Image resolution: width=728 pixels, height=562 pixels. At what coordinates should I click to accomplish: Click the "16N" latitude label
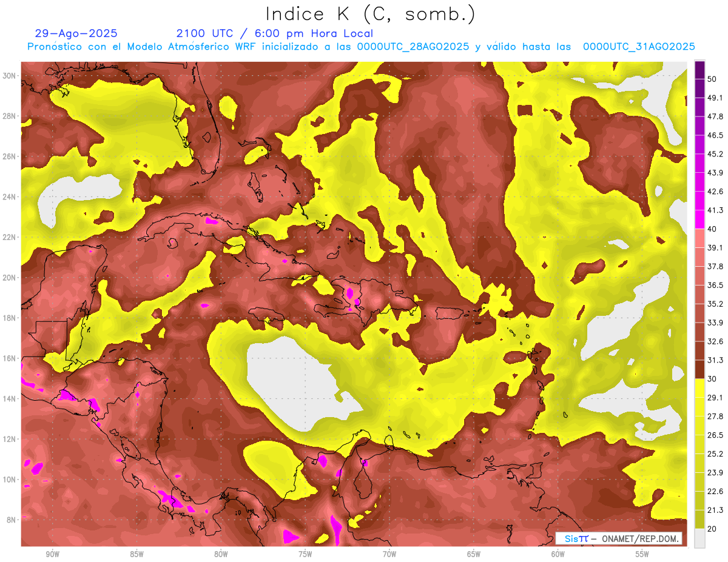(x=10, y=358)
